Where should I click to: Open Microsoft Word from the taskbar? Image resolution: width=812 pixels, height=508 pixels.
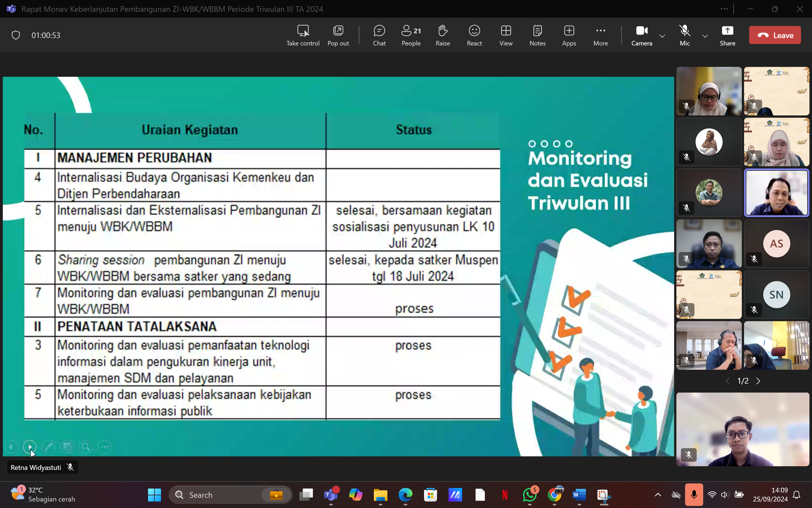coord(579,495)
